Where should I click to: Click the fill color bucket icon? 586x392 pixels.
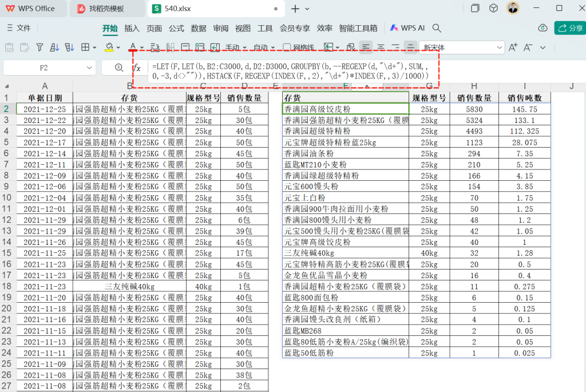[x=109, y=47]
